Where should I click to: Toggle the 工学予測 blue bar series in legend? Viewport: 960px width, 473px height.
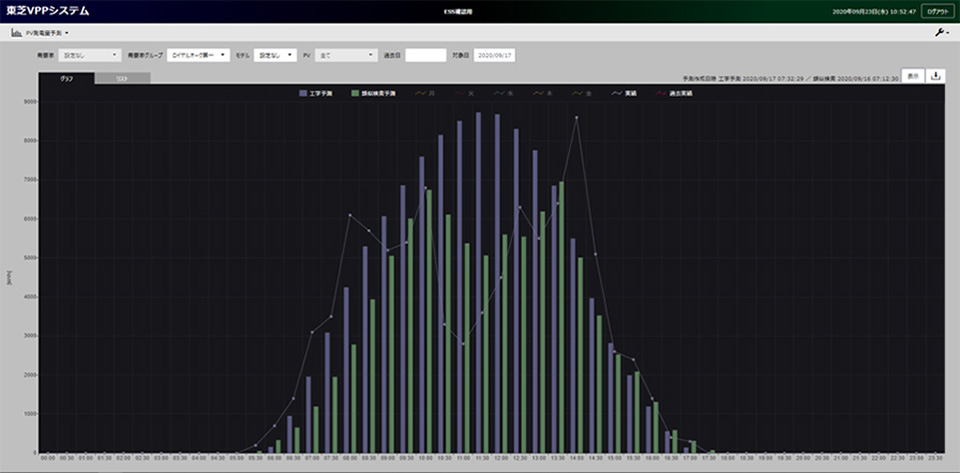317,94
